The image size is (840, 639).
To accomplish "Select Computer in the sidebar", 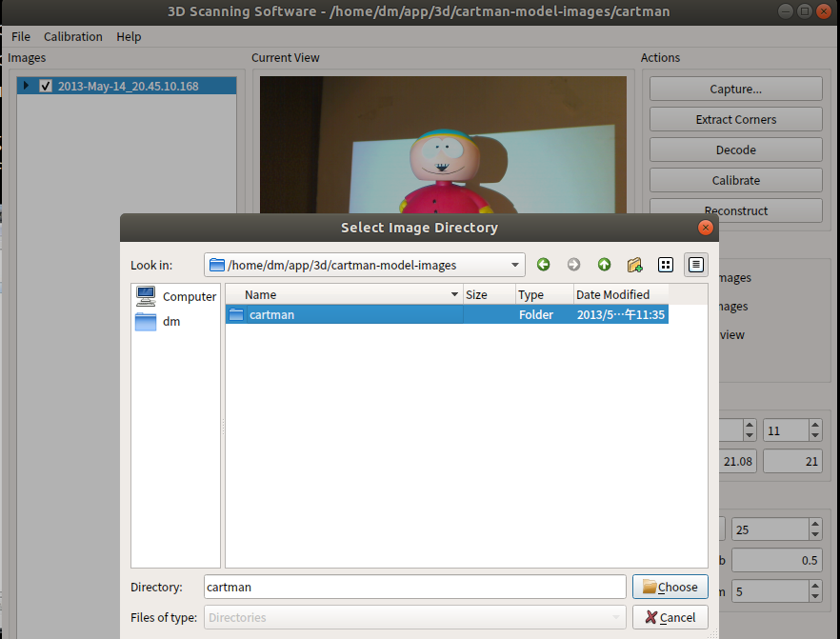I will click(175, 296).
